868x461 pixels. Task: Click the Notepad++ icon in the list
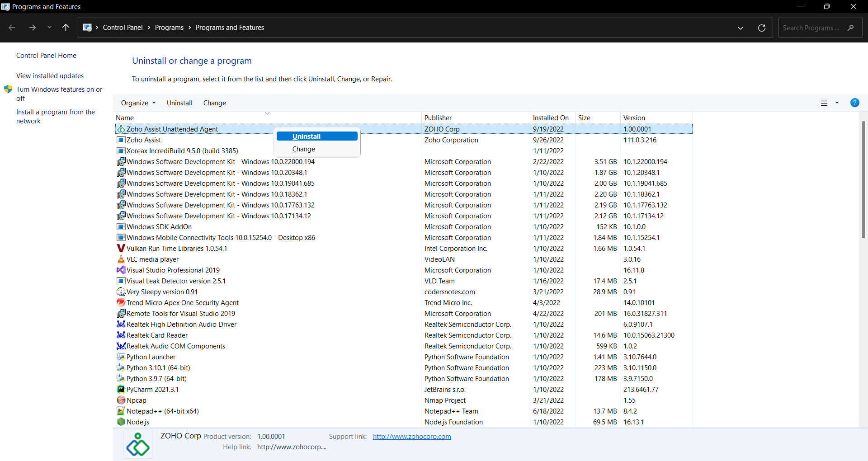click(121, 411)
